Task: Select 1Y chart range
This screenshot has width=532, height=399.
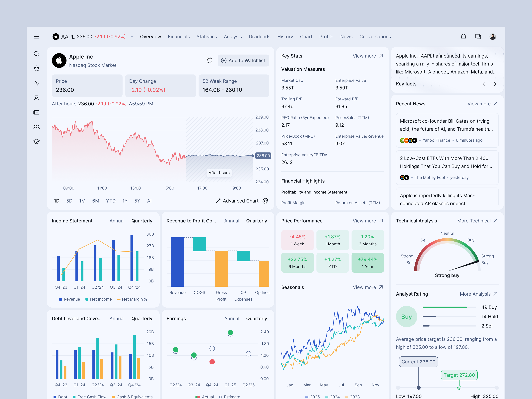Action: point(125,201)
